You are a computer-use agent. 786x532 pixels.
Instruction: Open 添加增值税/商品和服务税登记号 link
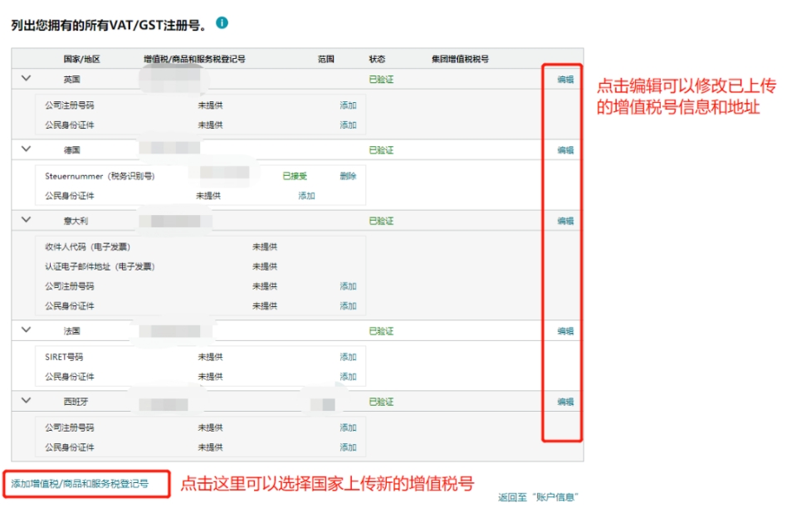[80, 484]
